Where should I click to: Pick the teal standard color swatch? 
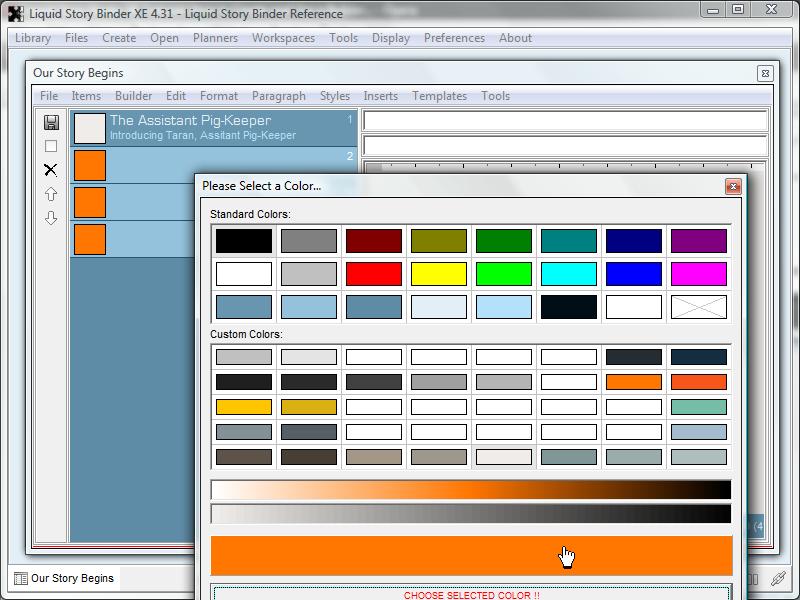[x=569, y=241]
